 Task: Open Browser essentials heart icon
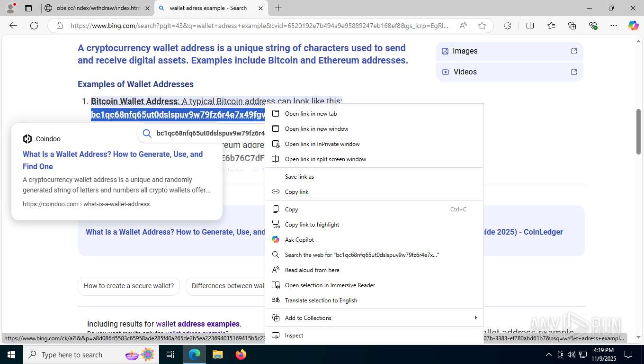click(593, 26)
